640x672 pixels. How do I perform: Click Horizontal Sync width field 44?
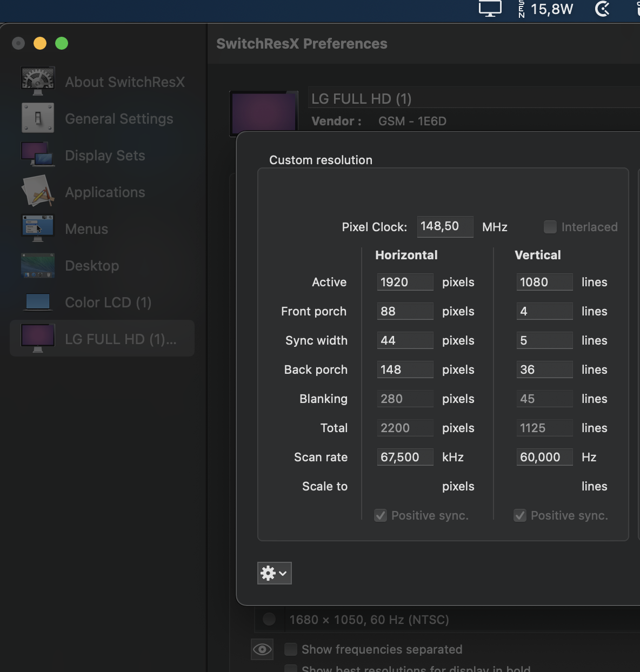point(405,340)
